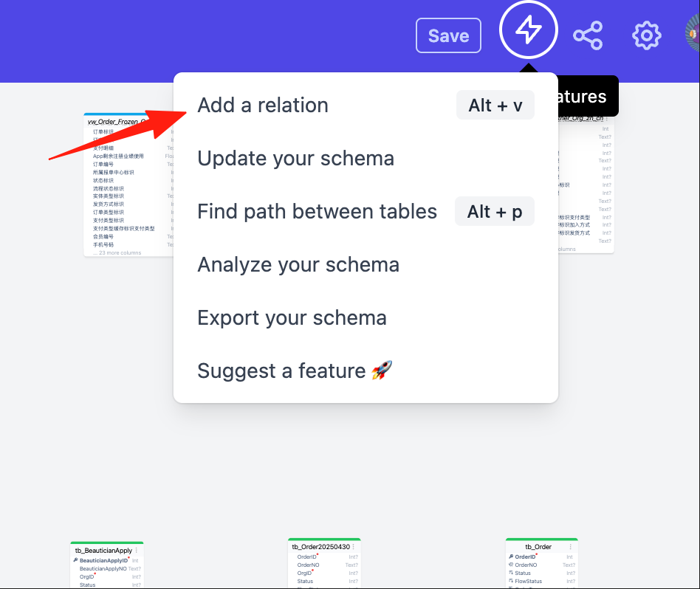Image resolution: width=700 pixels, height=589 pixels.
Task: Select the vw_Order_Frozen table header
Action: [x=128, y=121]
